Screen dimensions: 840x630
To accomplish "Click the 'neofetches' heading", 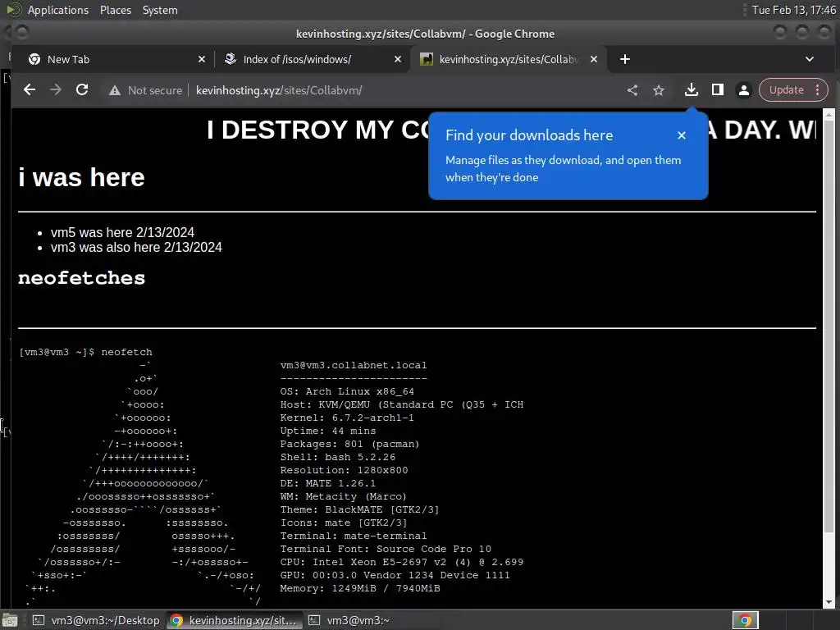I will point(81,278).
